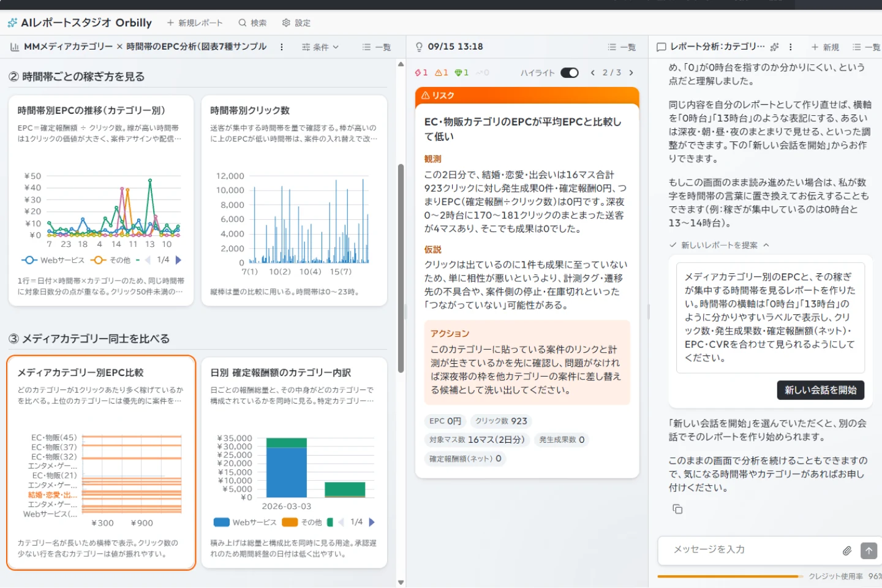Click the EC・物販(45) bar label

(x=54, y=437)
